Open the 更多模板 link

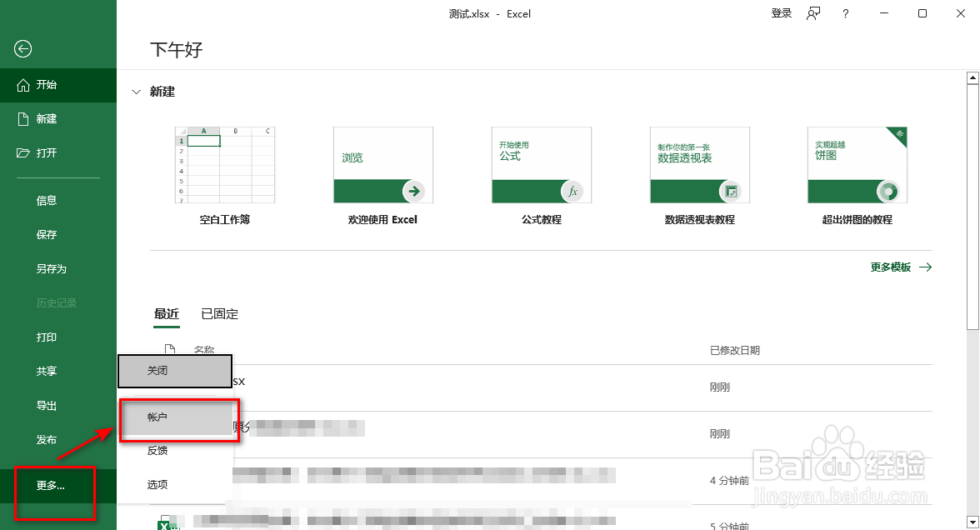(x=901, y=267)
